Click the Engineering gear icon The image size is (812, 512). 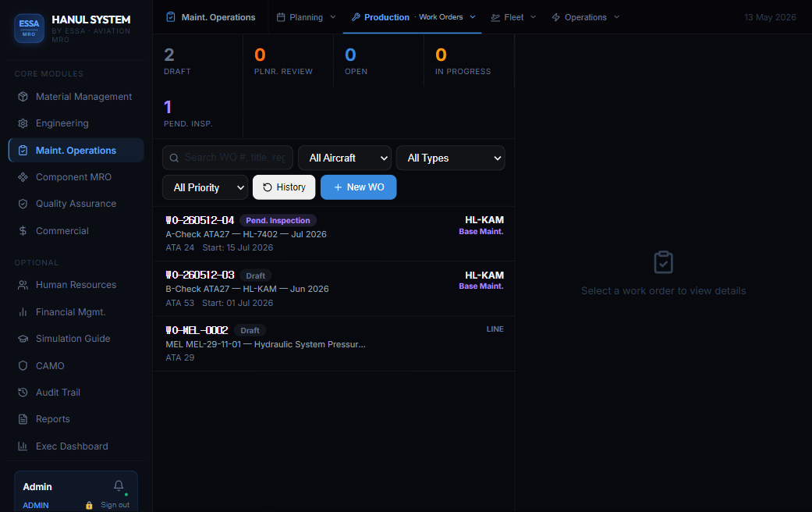(x=23, y=123)
